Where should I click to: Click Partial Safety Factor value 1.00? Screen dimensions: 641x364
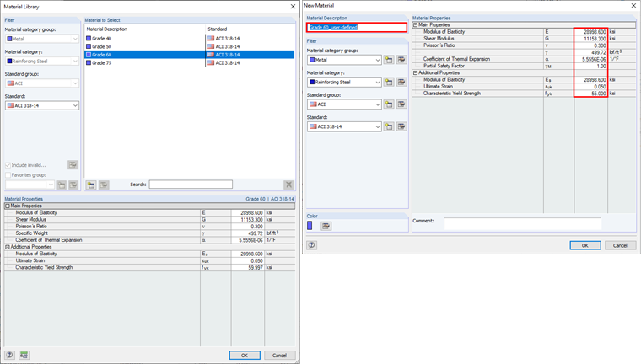(590, 66)
